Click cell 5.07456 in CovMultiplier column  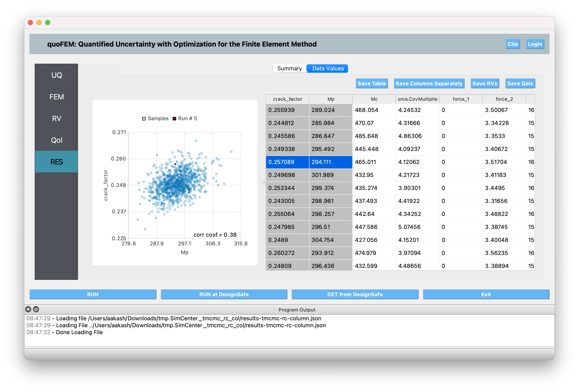coord(418,227)
